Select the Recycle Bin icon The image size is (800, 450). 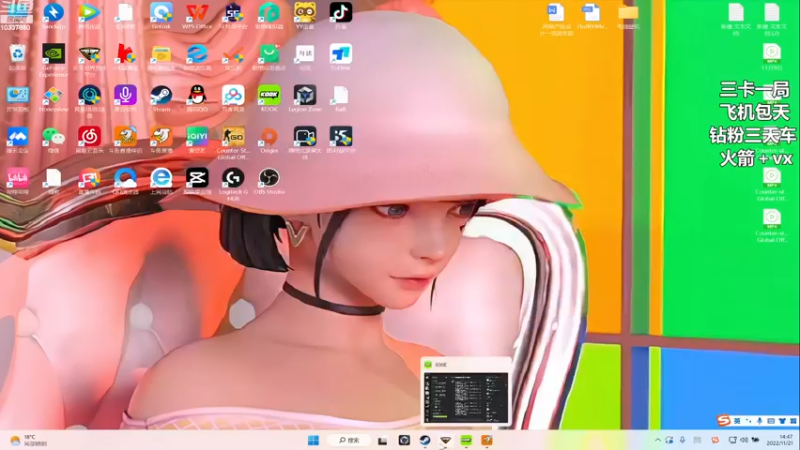pyautogui.click(x=17, y=57)
